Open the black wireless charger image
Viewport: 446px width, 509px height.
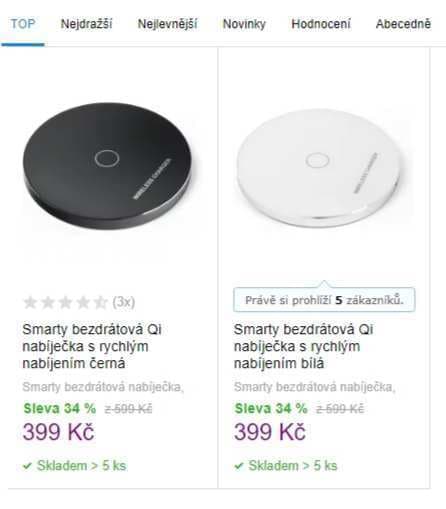(108, 166)
